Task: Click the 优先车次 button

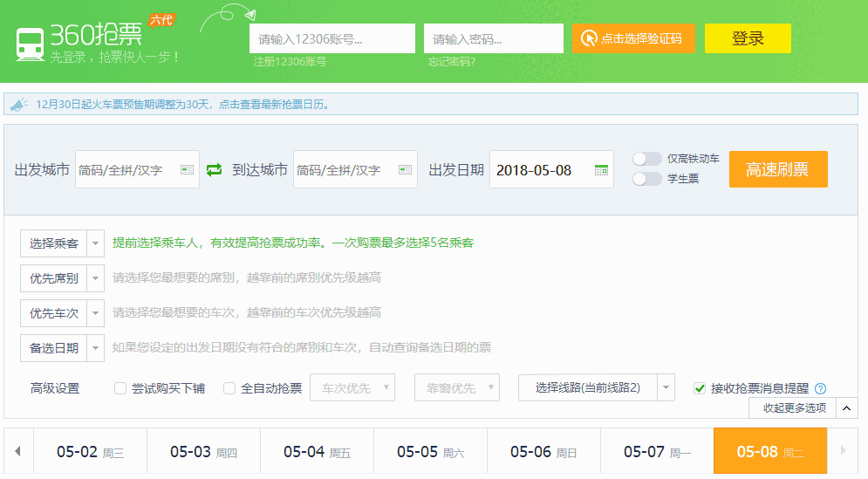Action: pyautogui.click(x=54, y=313)
